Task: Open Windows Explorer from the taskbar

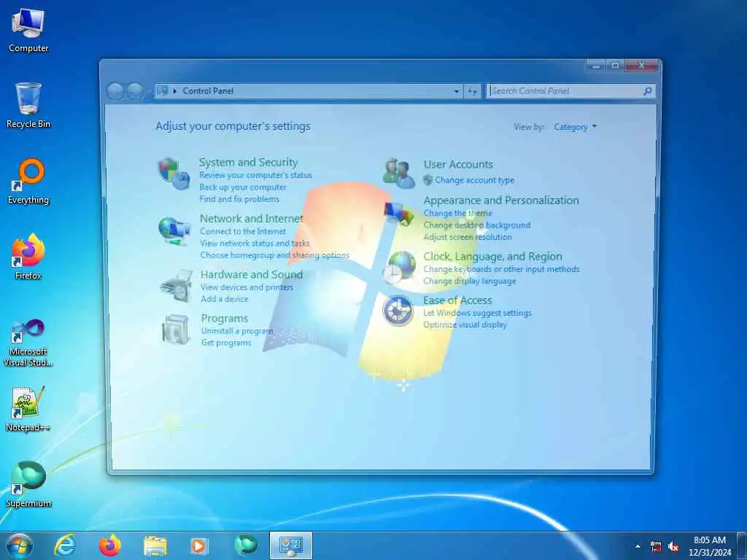Action: tap(155, 546)
